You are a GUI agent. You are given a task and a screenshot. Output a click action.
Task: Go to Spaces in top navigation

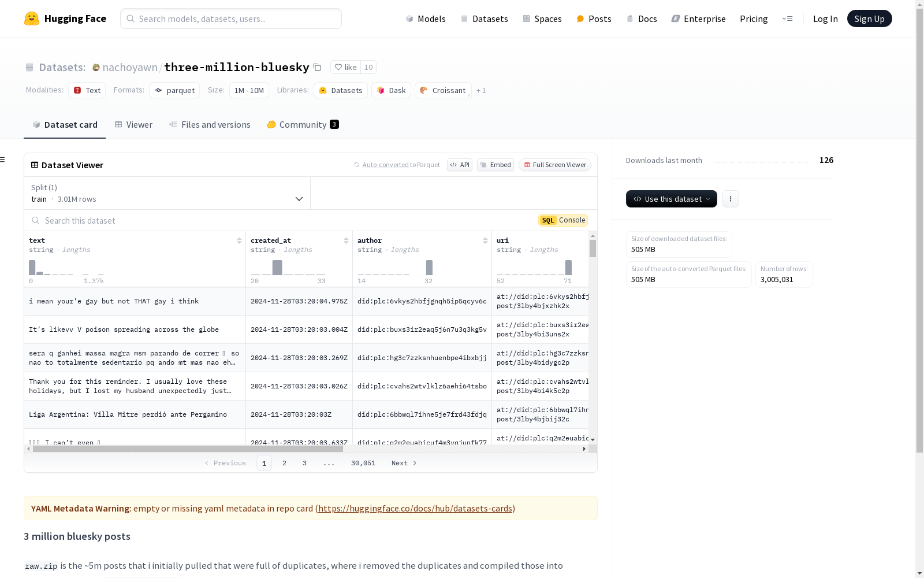click(x=542, y=18)
